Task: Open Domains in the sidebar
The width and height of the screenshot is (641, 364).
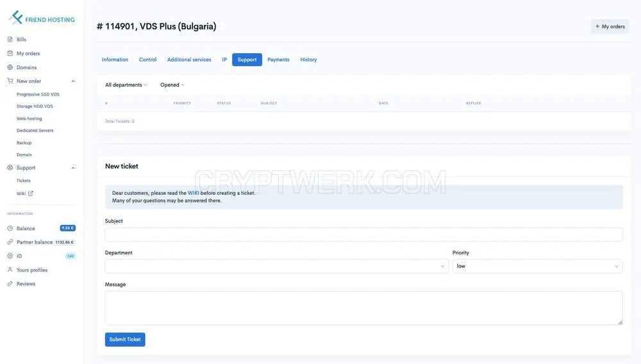Action: [x=26, y=67]
